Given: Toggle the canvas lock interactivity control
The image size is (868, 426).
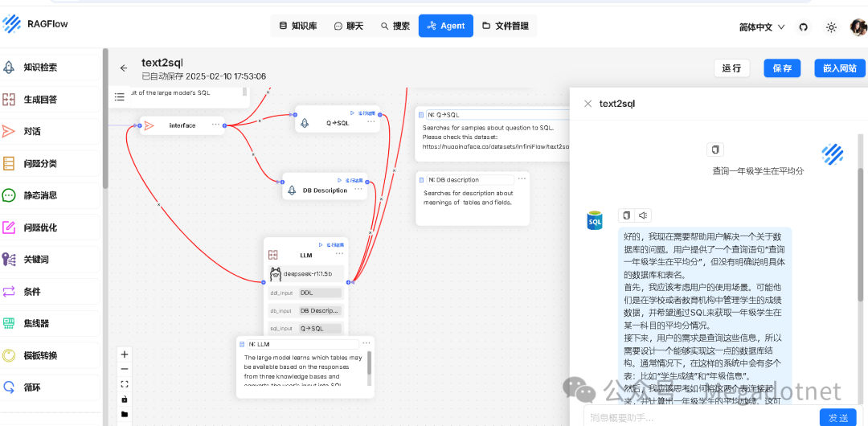Looking at the screenshot, I should [125, 399].
